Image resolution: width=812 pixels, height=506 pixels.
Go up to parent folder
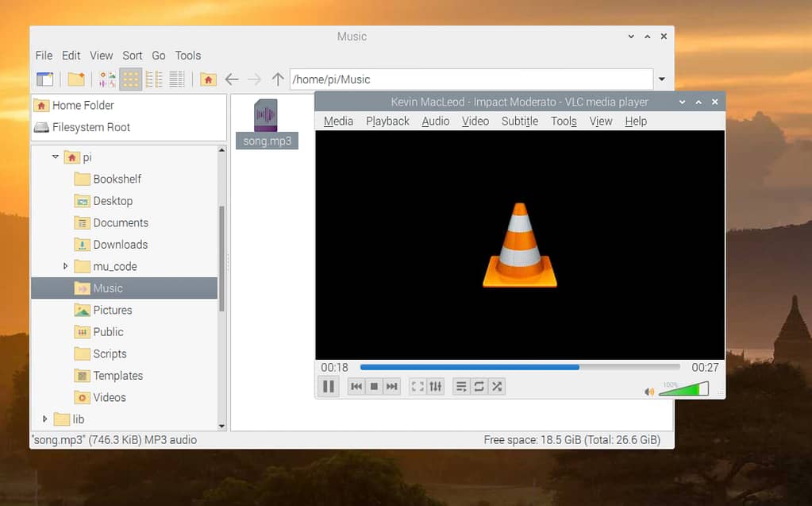pyautogui.click(x=278, y=79)
